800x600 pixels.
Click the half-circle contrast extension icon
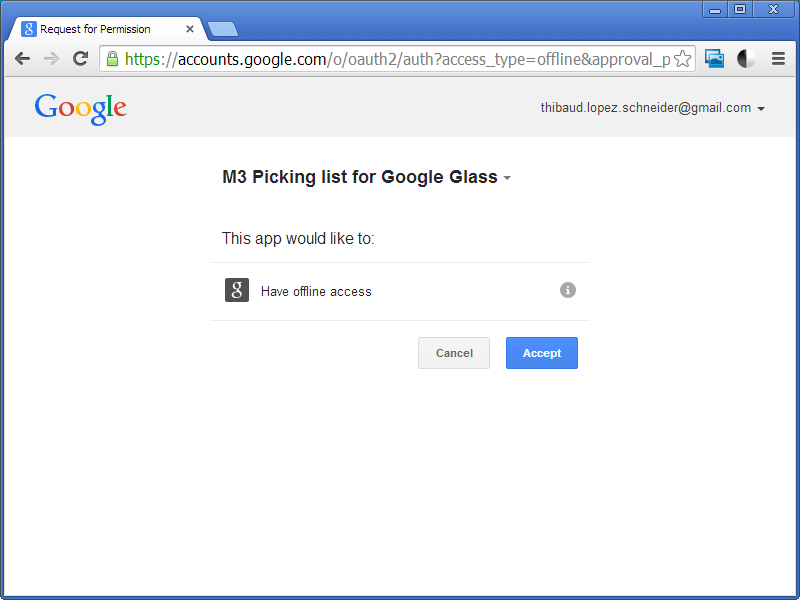746,59
